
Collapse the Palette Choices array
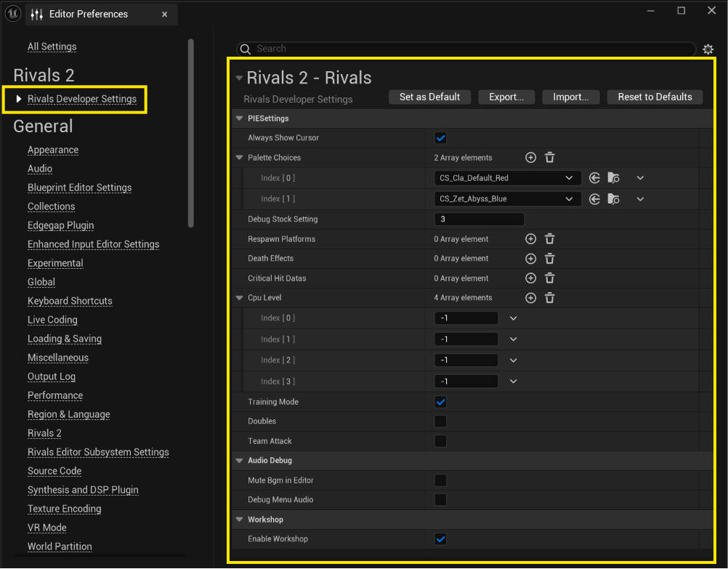point(240,158)
